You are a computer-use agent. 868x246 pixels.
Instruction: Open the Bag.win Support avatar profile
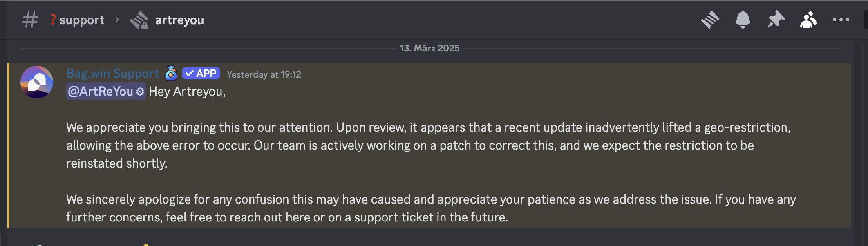click(37, 82)
